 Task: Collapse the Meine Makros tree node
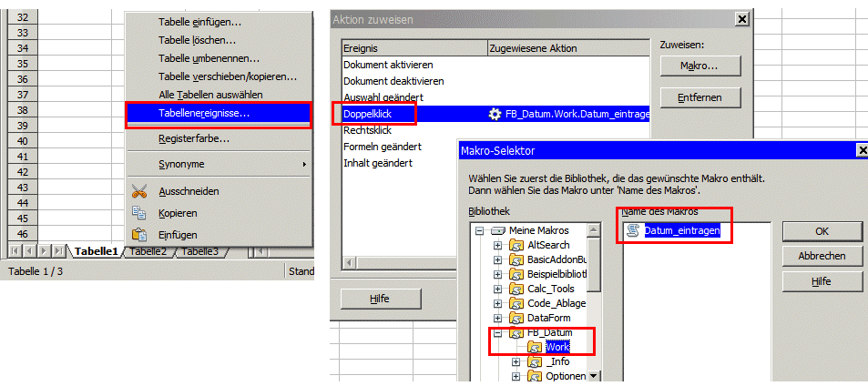[x=479, y=231]
